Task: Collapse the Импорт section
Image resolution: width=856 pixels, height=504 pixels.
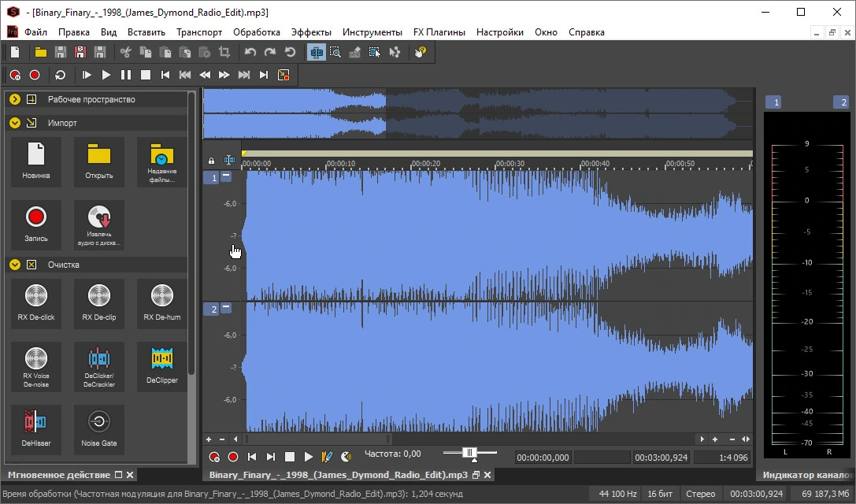Action: click(x=15, y=123)
